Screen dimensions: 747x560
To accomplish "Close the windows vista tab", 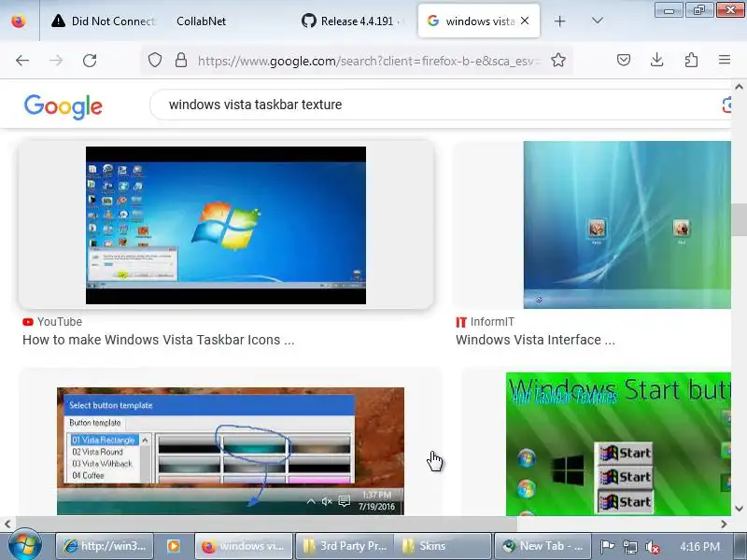I will (525, 21).
